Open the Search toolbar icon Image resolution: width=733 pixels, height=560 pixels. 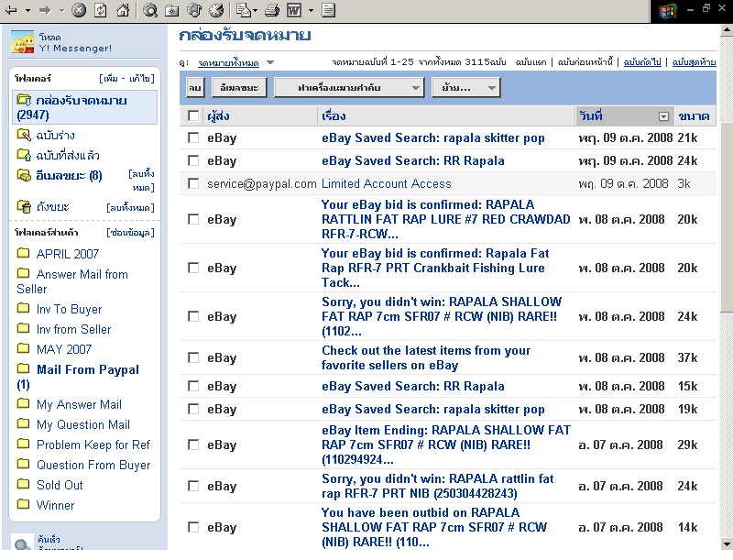click(150, 10)
